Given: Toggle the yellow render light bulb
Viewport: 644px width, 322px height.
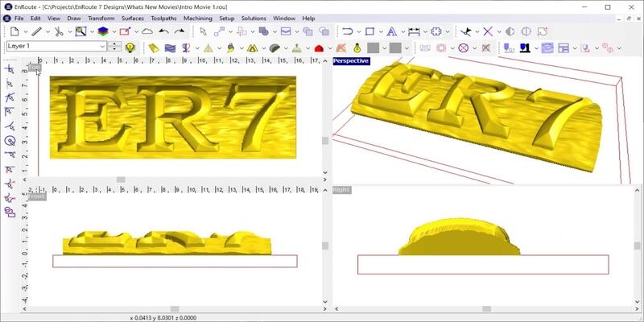Looking at the screenshot, I should [x=357, y=48].
